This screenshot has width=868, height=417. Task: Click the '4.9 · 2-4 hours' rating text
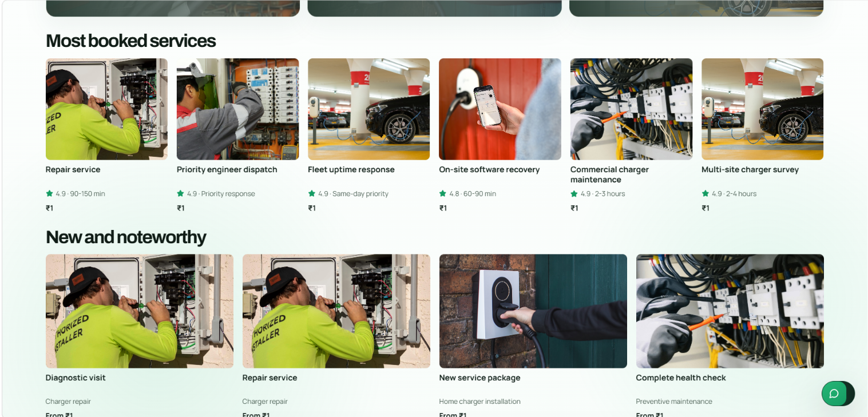click(734, 194)
